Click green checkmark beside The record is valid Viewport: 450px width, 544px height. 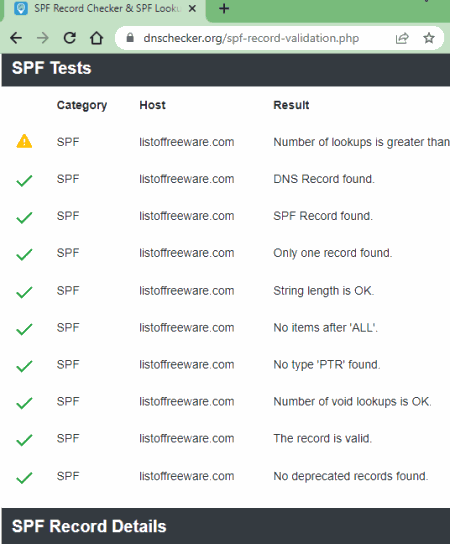[x=24, y=440]
